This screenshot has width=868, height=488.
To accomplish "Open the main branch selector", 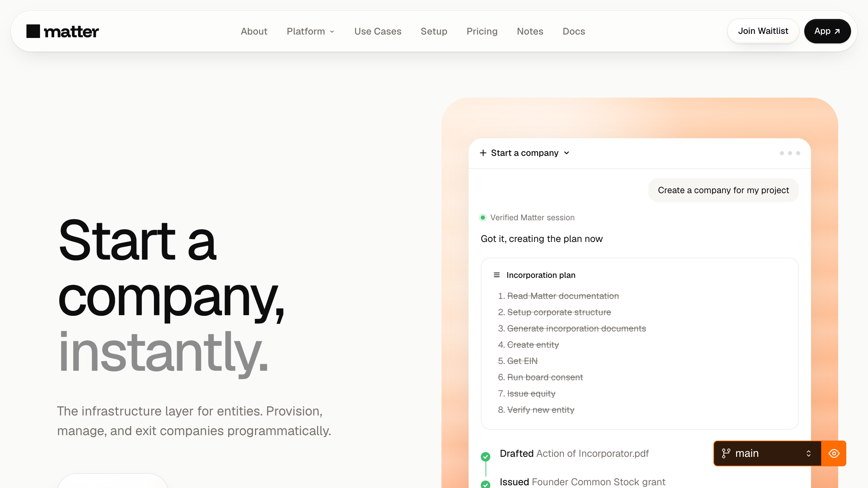I will [767, 453].
